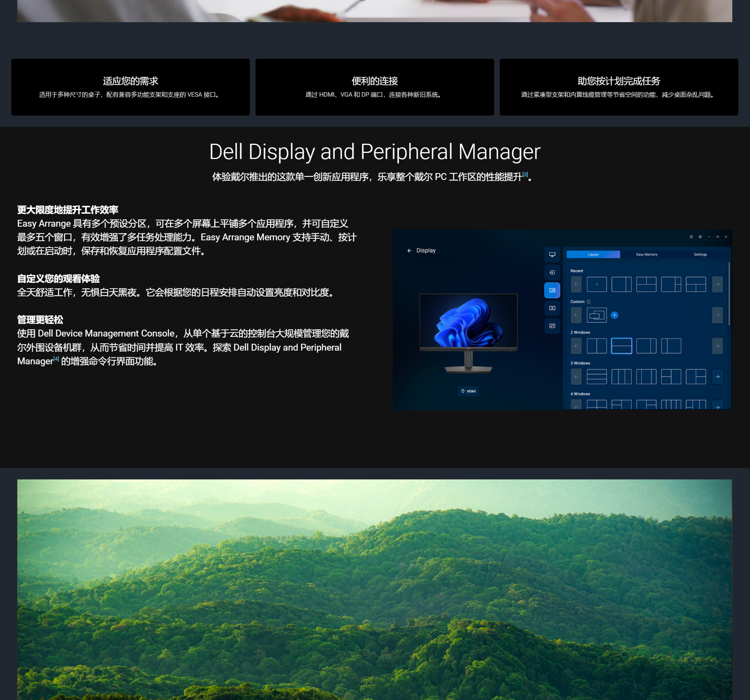Click the info icon beside Custom
750x700 pixels.
[589, 302]
